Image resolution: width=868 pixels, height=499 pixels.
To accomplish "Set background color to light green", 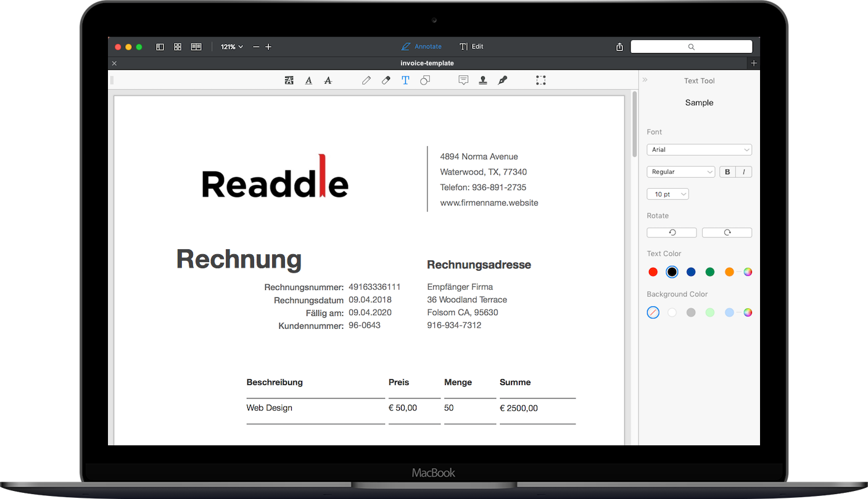I will coord(710,313).
